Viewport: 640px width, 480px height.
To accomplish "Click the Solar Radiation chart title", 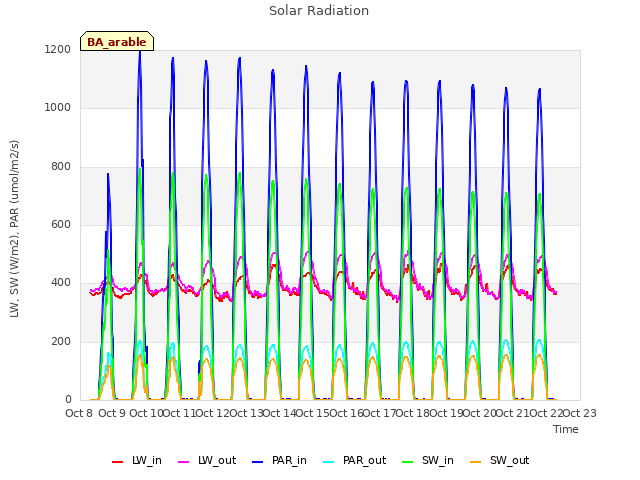I will [319, 11].
